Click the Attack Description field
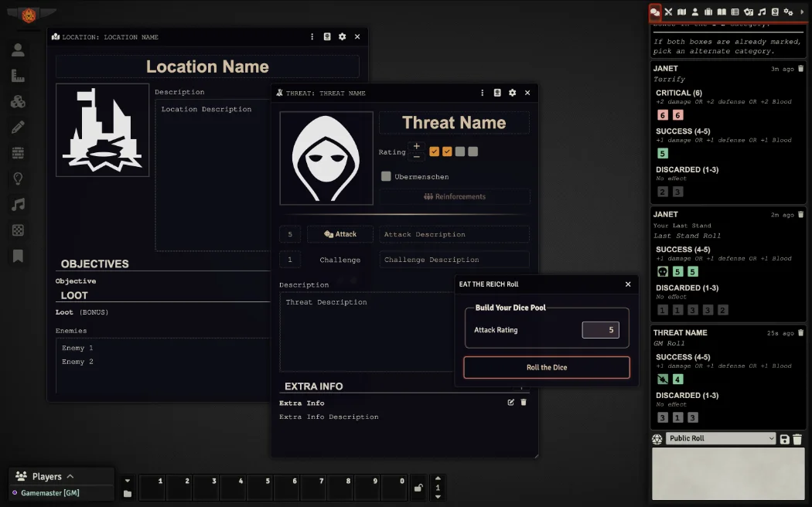 pyautogui.click(x=454, y=234)
